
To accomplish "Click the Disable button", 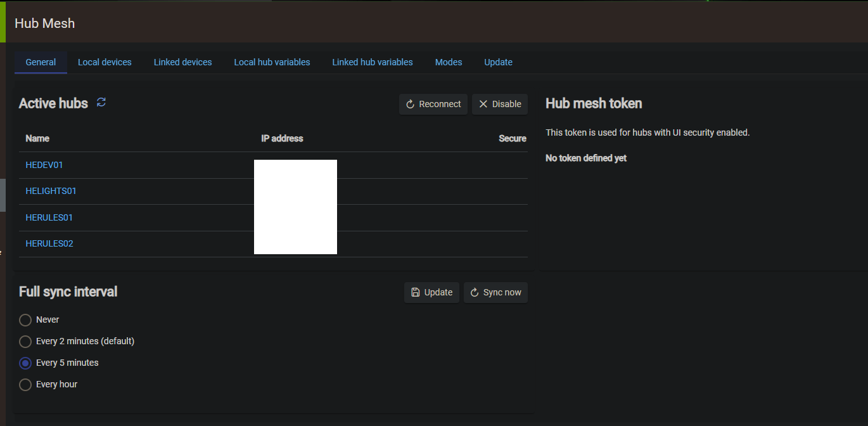I will coord(500,104).
